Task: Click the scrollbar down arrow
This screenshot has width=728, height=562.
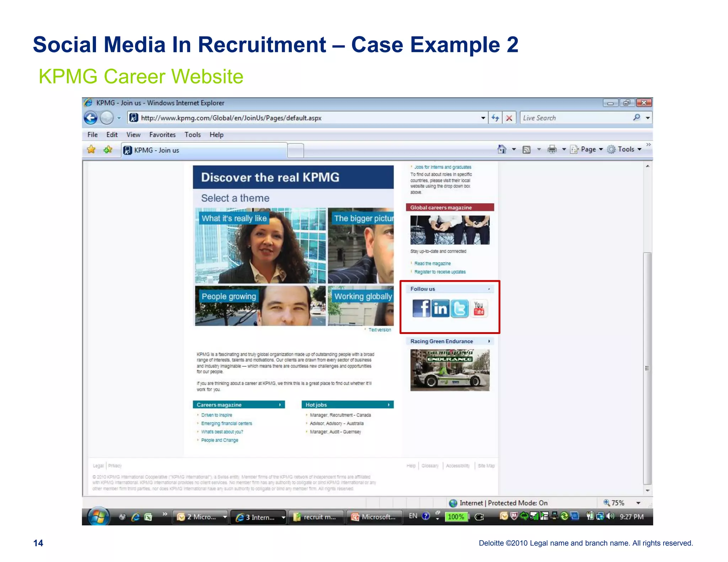Action: pos(647,491)
